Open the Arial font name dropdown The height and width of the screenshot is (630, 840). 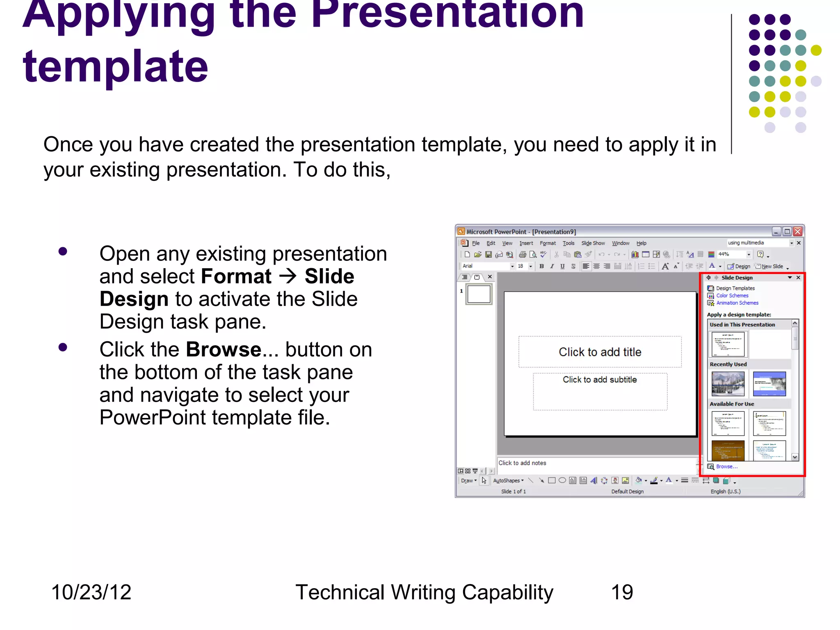point(512,266)
